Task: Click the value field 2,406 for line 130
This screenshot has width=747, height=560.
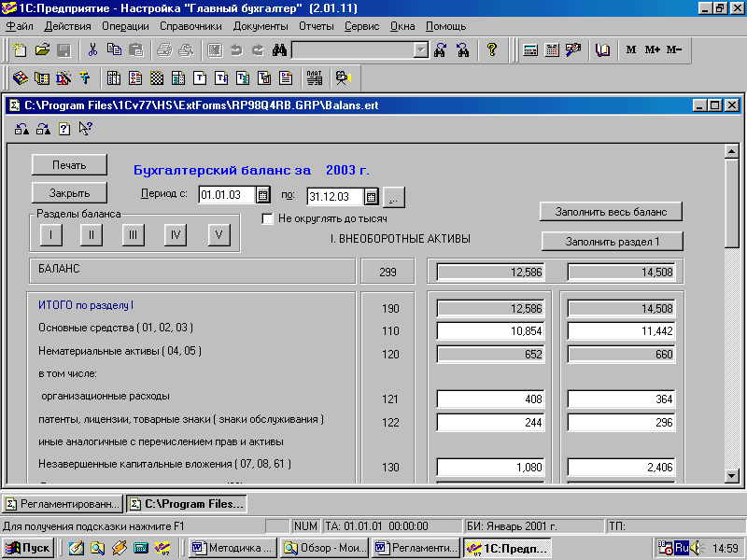Action: tap(621, 468)
